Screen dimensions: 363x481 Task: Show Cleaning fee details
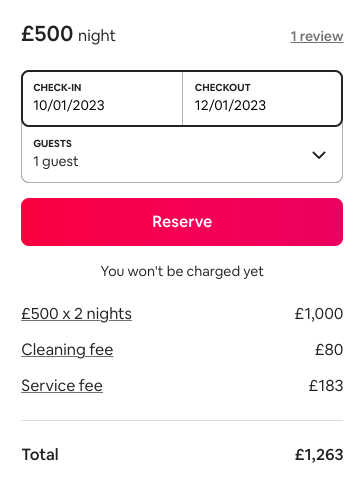point(67,350)
